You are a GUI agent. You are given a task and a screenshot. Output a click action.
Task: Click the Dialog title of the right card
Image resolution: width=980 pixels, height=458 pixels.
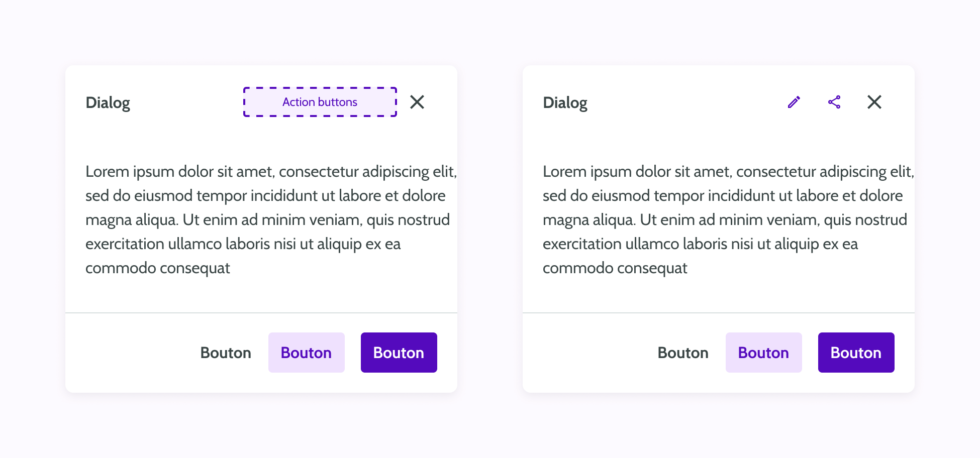[565, 102]
